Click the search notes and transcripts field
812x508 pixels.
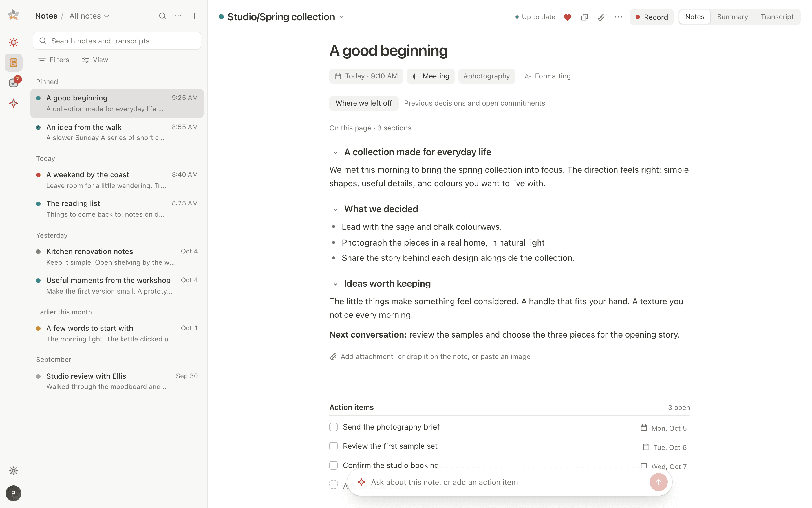(117, 41)
